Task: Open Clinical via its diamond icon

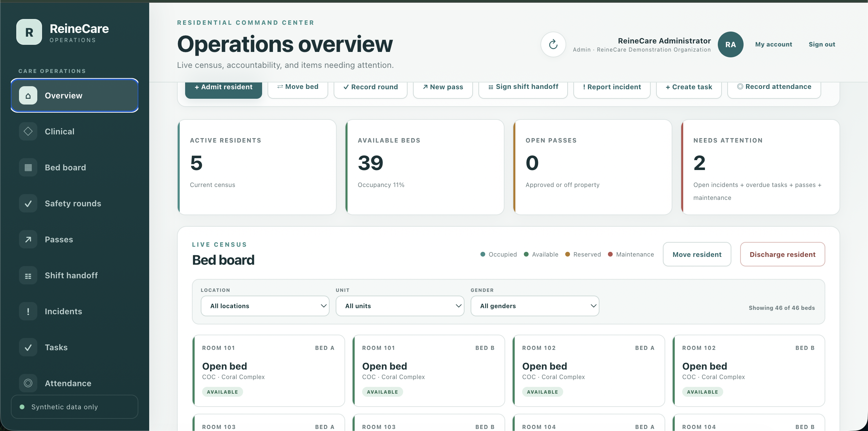Action: (28, 131)
